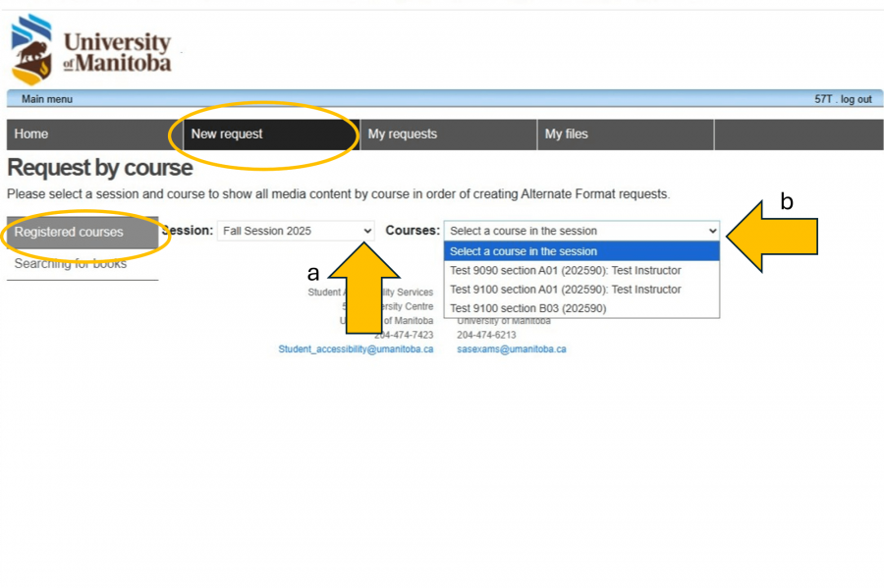884x588 pixels.
Task: Choose Test 9090 section A01 course option
Action: tap(565, 270)
